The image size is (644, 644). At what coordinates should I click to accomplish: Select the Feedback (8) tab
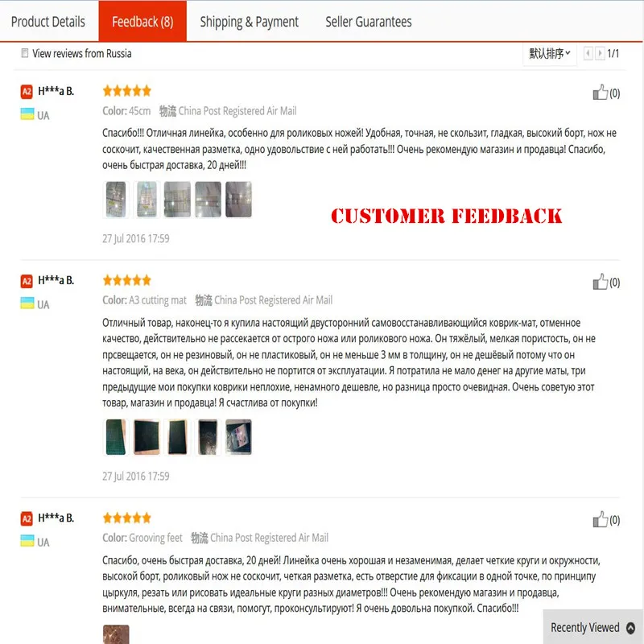click(x=142, y=22)
